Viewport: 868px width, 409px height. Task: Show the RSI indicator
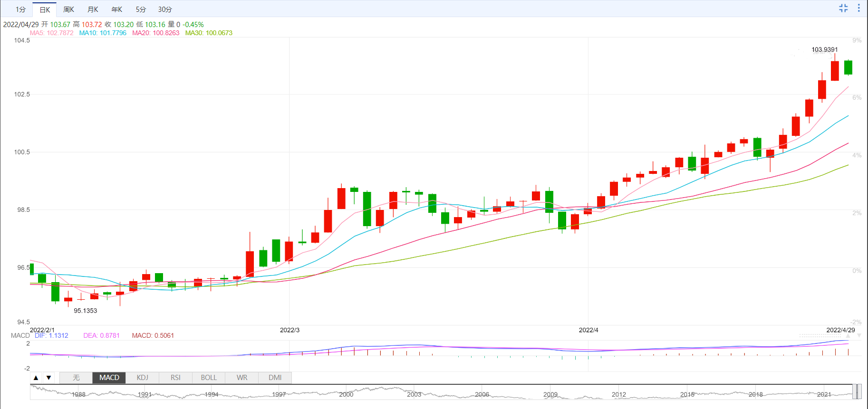(176, 378)
